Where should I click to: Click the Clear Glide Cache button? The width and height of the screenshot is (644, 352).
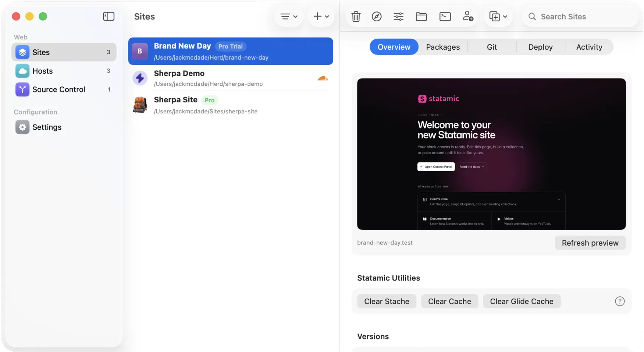[x=522, y=302]
